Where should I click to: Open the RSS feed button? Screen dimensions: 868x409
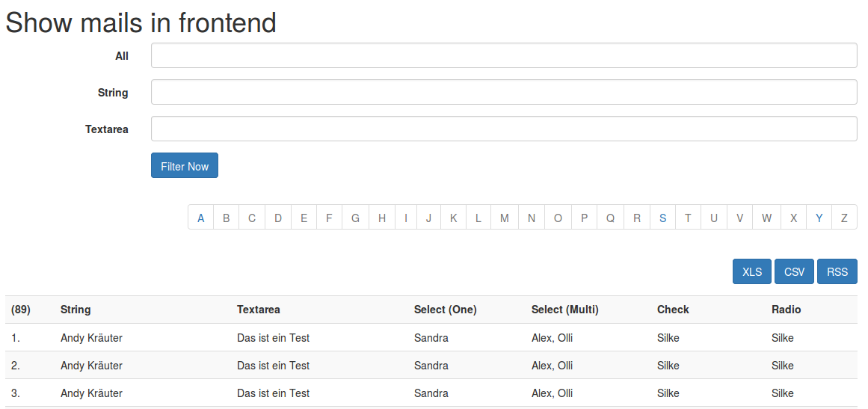(837, 271)
